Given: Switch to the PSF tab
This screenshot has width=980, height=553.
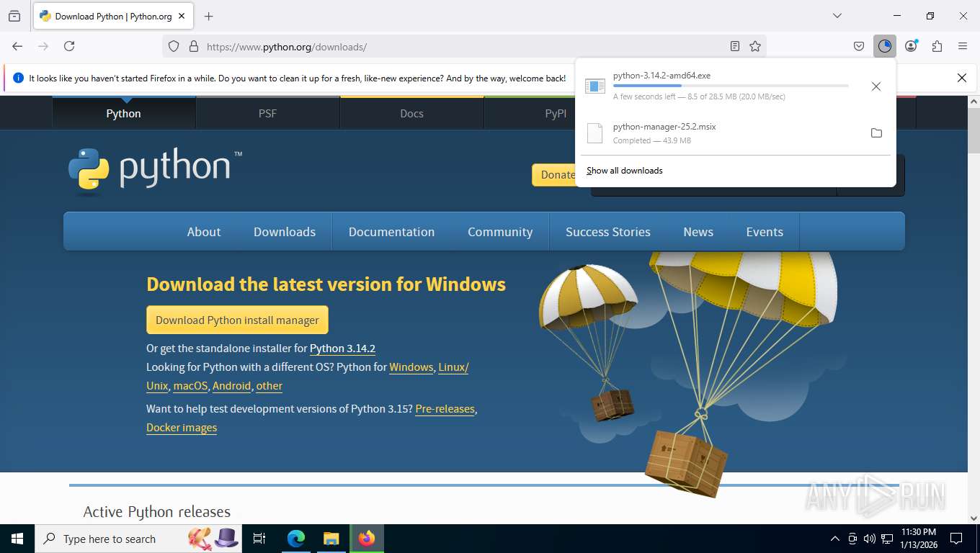Looking at the screenshot, I should click(268, 113).
